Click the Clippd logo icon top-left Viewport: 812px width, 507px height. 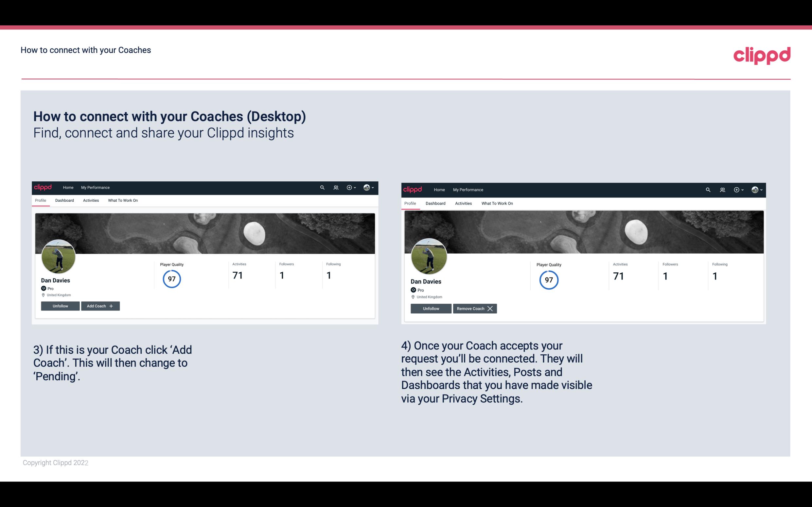click(43, 187)
